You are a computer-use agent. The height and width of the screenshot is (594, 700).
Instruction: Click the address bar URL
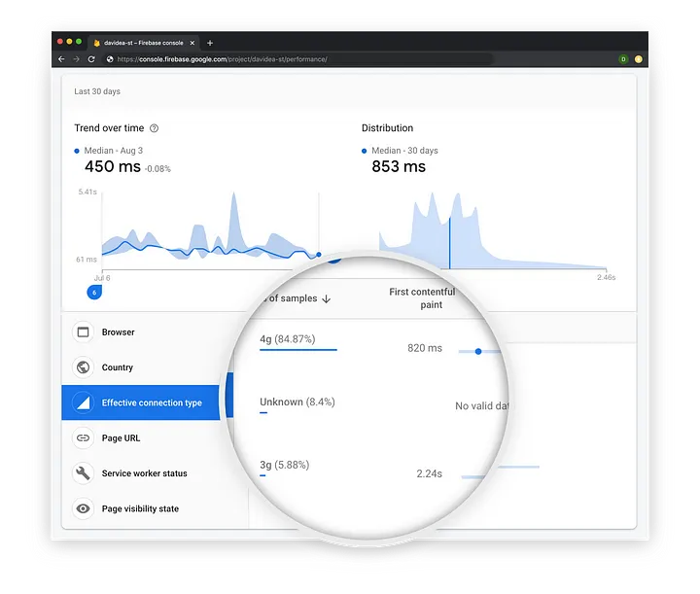click(x=222, y=59)
